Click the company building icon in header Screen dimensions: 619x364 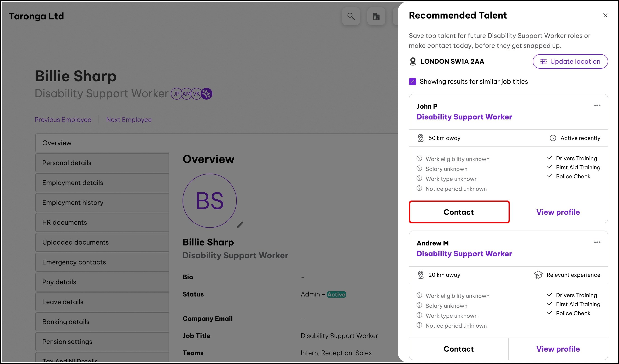[376, 16]
